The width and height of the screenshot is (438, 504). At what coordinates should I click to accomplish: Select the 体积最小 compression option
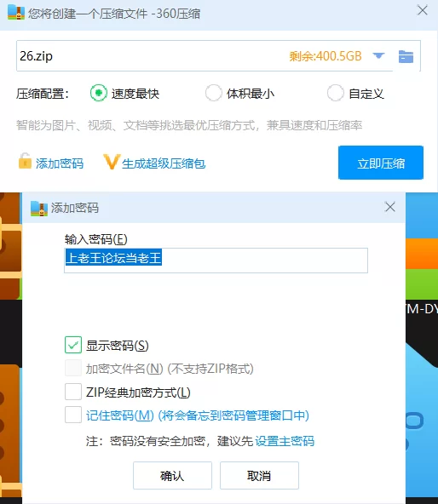coord(213,93)
